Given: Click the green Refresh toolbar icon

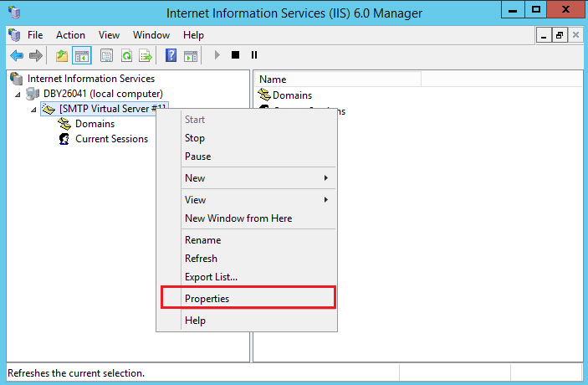Looking at the screenshot, I should (x=127, y=55).
